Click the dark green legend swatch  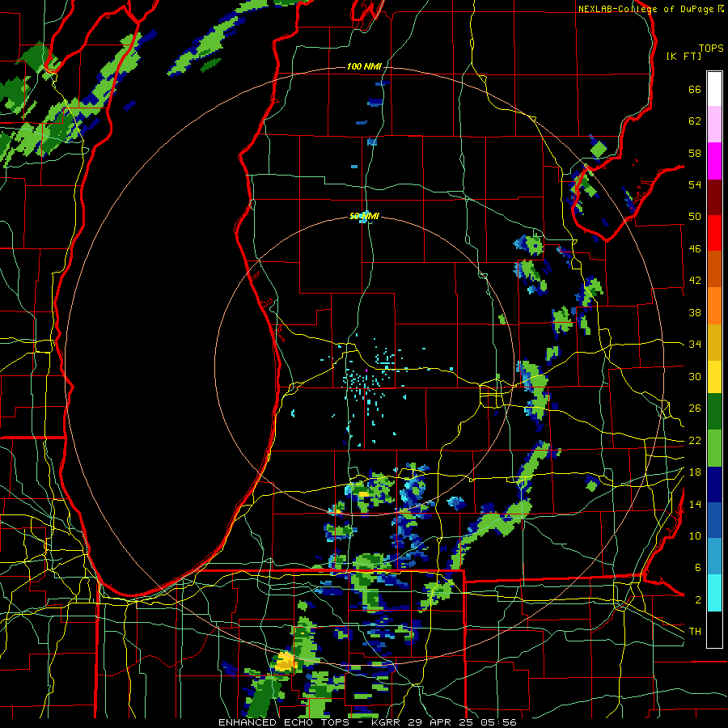point(714,412)
